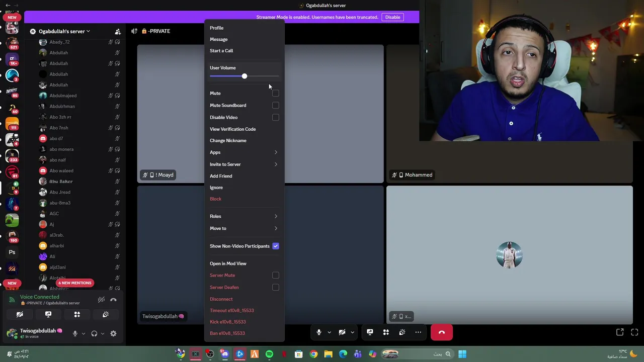Open output device chevron beside headphones
The height and width of the screenshot is (362, 644).
[x=103, y=333]
